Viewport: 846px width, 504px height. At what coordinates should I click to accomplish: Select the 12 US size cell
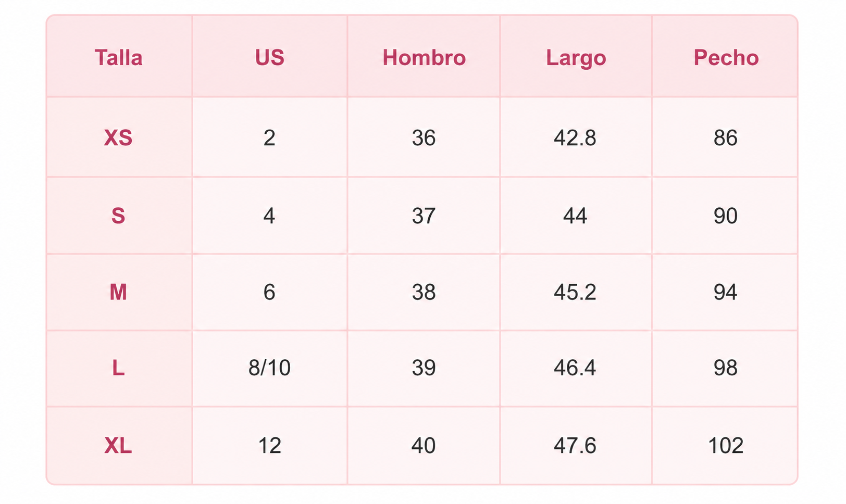click(x=269, y=446)
